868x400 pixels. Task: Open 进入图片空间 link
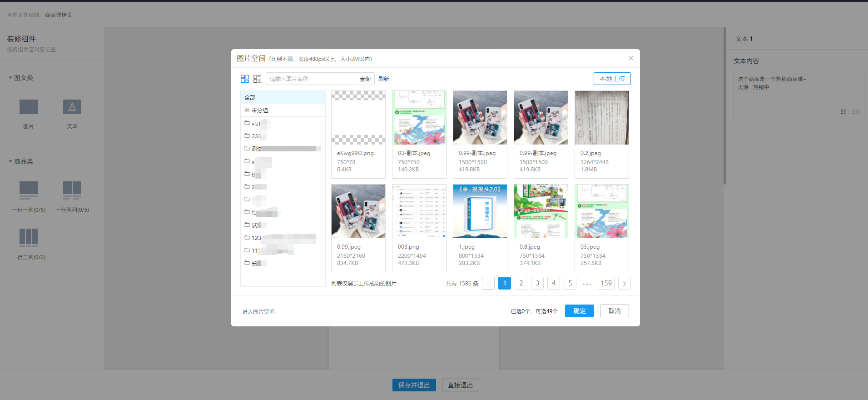pos(258,311)
